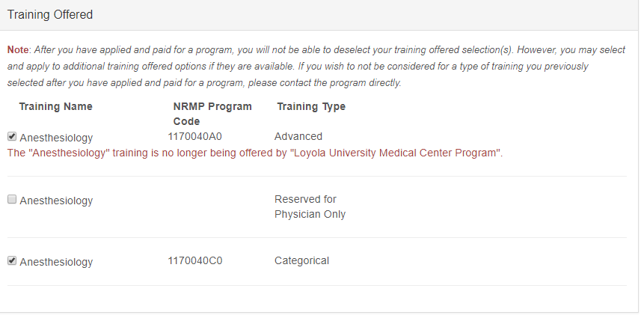Click the Reserved for Physician Only text
Image resolution: width=644 pixels, height=324 pixels.
[310, 207]
